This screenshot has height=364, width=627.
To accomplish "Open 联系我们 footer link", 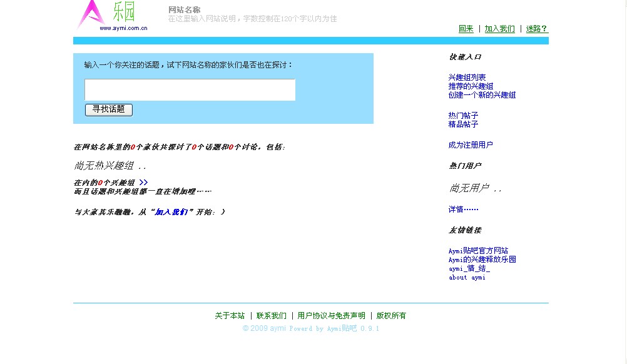I will click(271, 316).
